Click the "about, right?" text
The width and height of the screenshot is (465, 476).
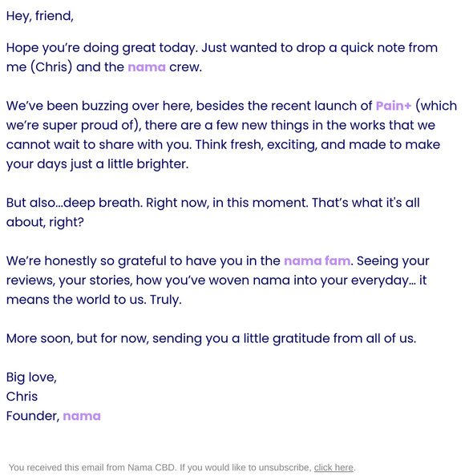[45, 222]
